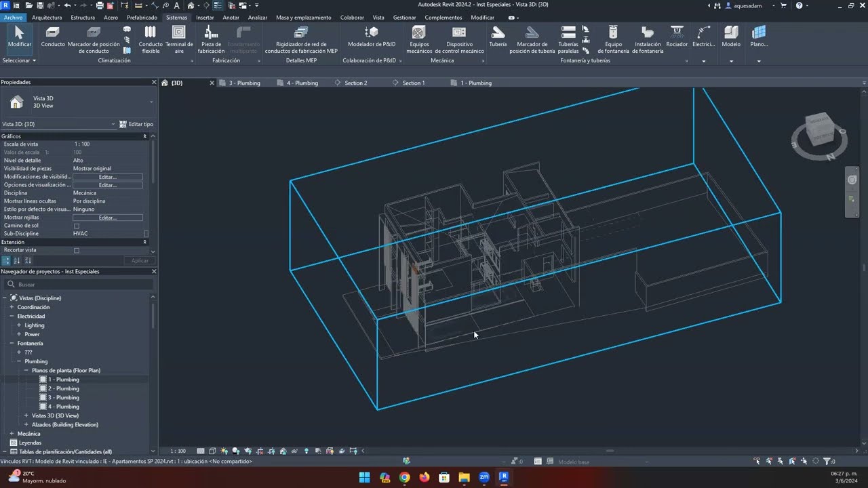Click the Buscar search field
The width and height of the screenshot is (868, 488).
80,285
